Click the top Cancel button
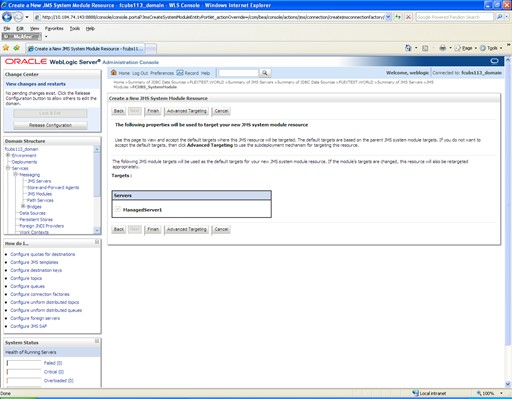This screenshot has width=512, height=399. [x=221, y=111]
